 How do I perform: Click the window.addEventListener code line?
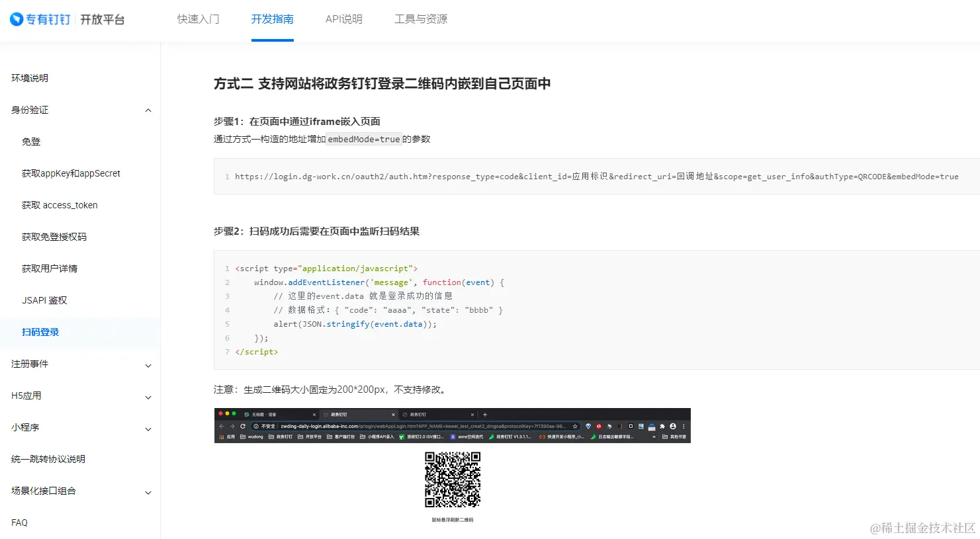coord(379,282)
